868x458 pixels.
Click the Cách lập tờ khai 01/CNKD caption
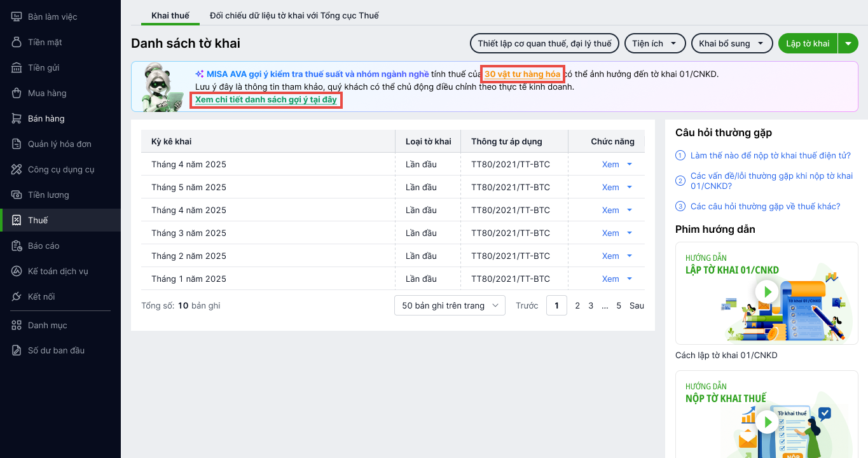coord(726,355)
